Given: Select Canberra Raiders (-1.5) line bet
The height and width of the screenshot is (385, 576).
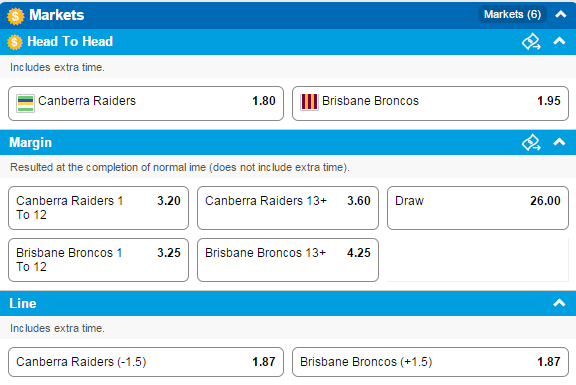Looking at the screenshot, I should click(146, 362).
